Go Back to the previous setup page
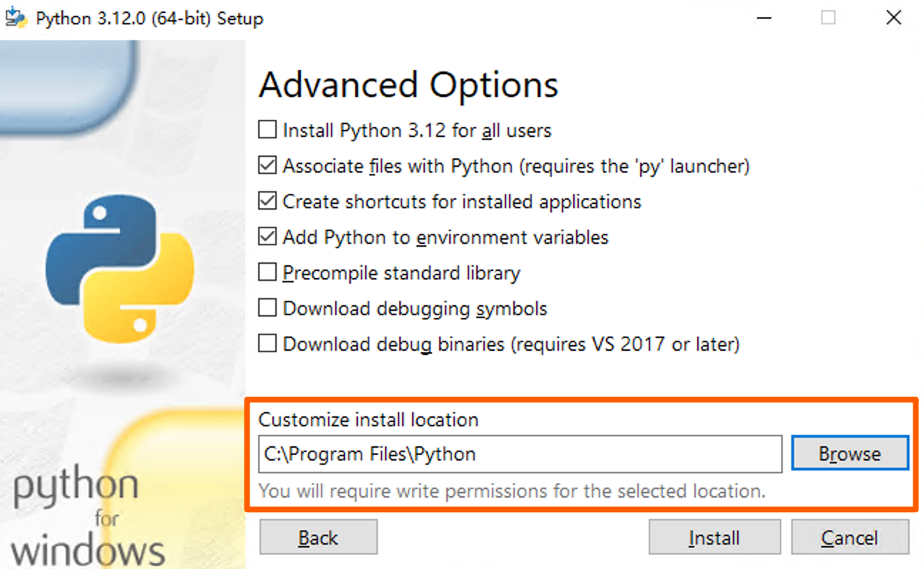The height and width of the screenshot is (569, 924). point(318,538)
